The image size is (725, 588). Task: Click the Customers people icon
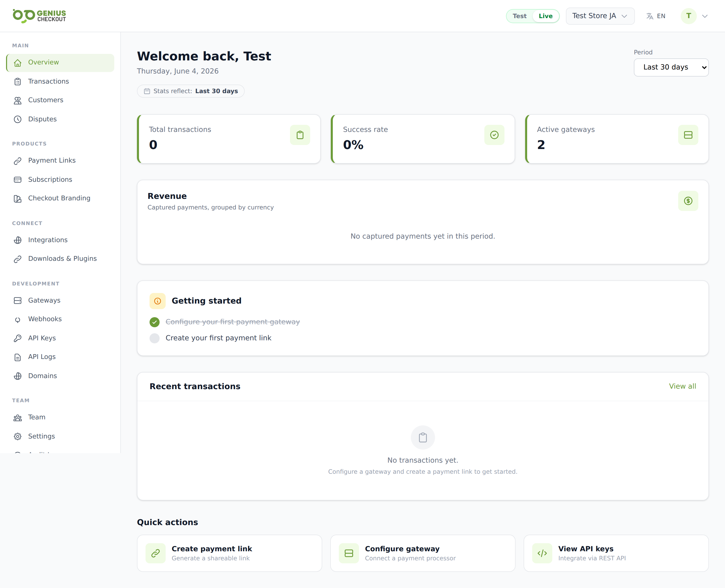tap(18, 100)
